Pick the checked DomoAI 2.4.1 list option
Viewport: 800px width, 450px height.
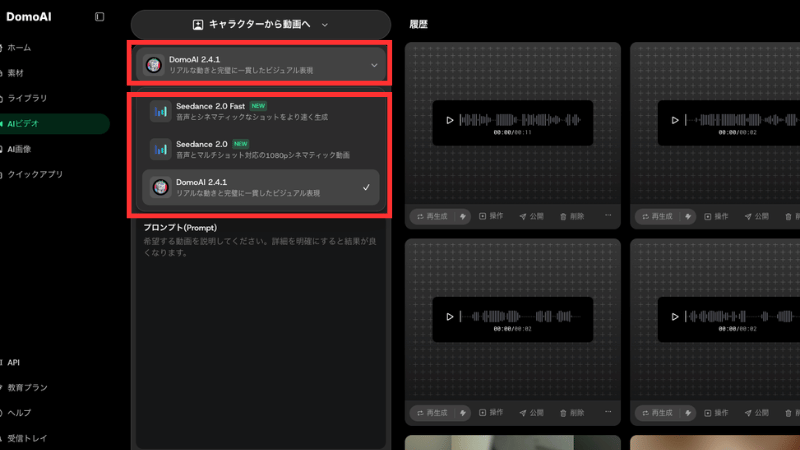point(261,187)
